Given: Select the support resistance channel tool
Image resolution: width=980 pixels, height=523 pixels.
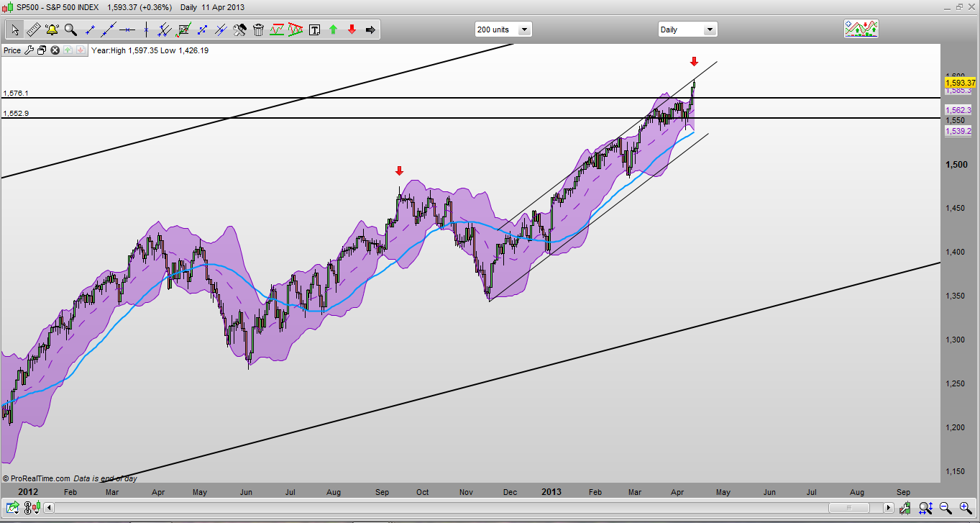Looking at the screenshot, I should click(x=277, y=29).
